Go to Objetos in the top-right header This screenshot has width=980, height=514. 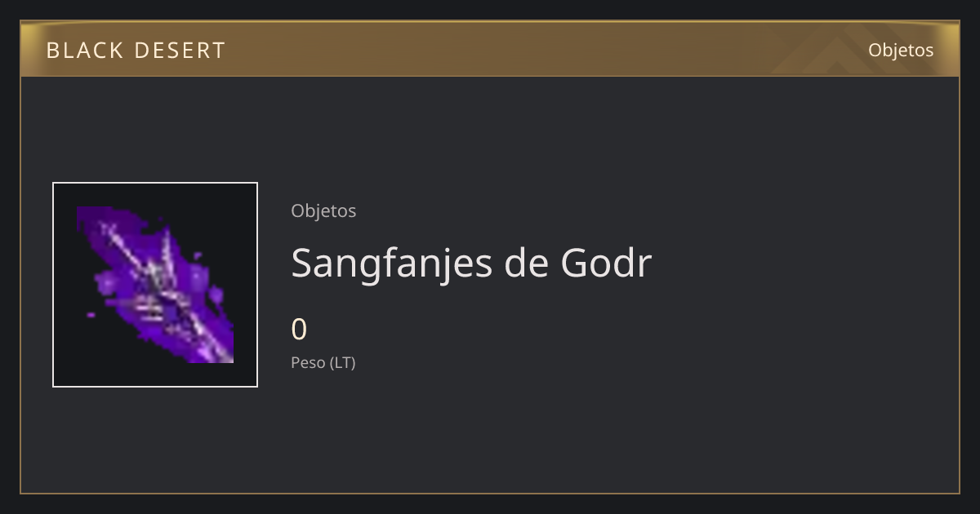901,50
